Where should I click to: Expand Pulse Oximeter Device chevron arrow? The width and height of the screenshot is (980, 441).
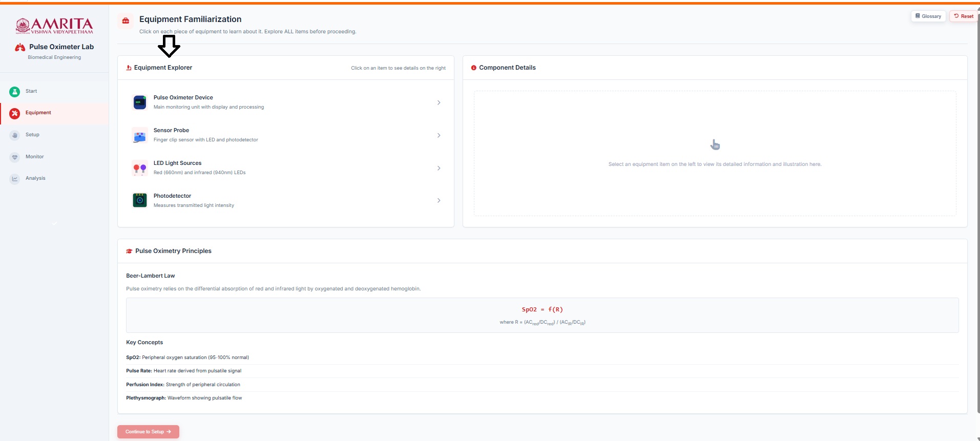click(x=439, y=102)
